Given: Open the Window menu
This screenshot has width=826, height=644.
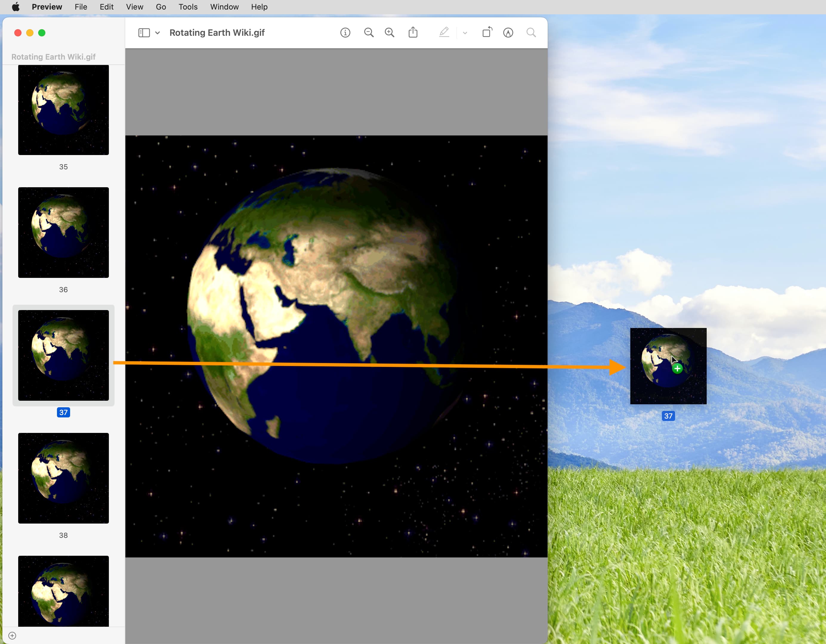Looking at the screenshot, I should 224,7.
